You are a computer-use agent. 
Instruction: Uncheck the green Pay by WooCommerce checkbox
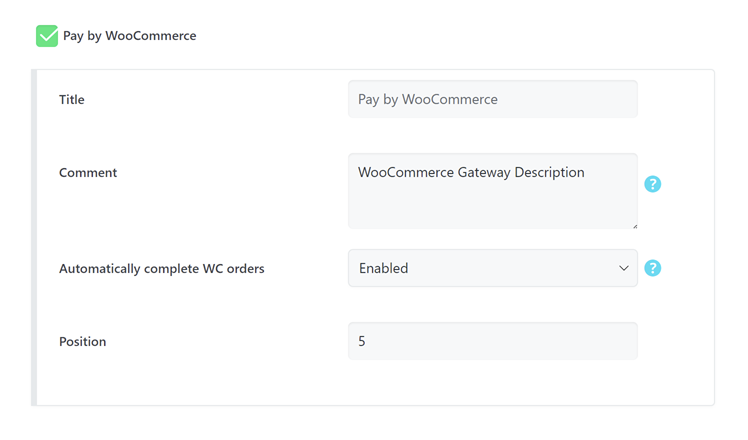pos(47,36)
